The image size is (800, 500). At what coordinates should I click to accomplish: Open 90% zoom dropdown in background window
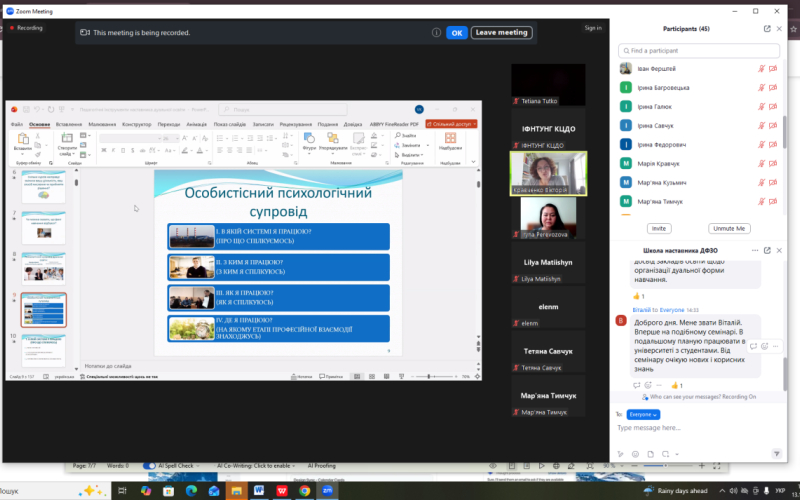coord(623,466)
